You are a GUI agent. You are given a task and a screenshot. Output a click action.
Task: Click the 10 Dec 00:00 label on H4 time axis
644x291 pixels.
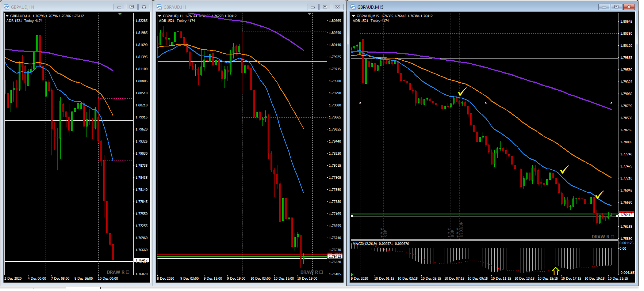point(108,279)
